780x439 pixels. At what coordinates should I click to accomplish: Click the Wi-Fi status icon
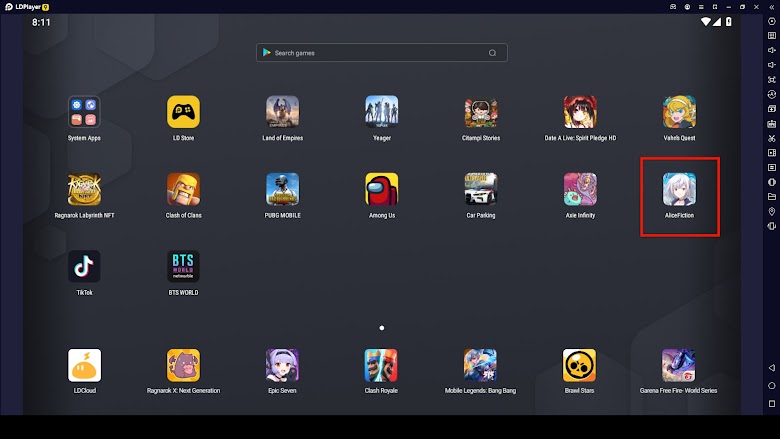point(705,22)
